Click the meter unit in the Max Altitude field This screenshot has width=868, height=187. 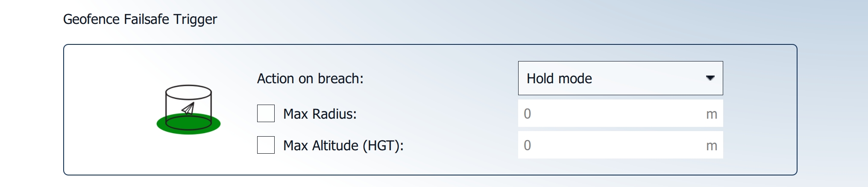coord(711,146)
